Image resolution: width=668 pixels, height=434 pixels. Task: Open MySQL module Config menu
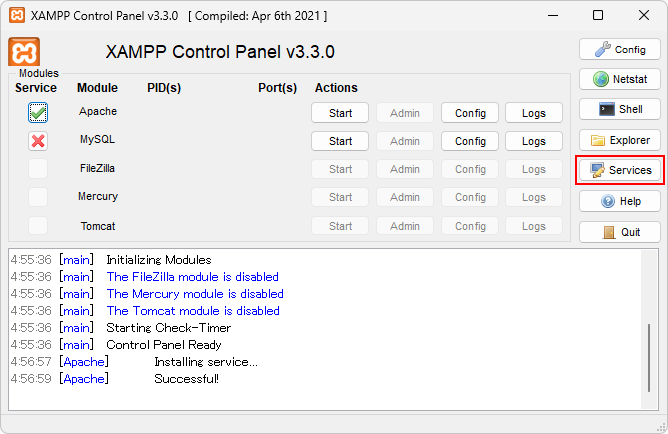click(x=470, y=141)
